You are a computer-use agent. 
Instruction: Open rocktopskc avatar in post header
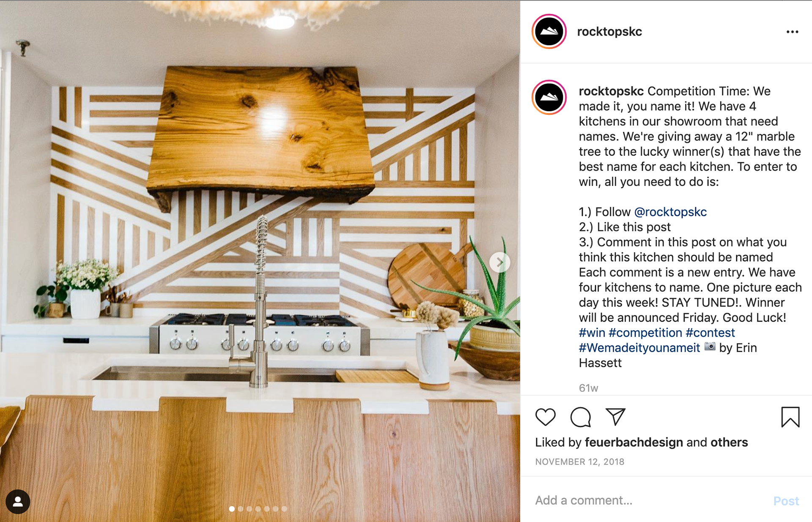point(549,31)
